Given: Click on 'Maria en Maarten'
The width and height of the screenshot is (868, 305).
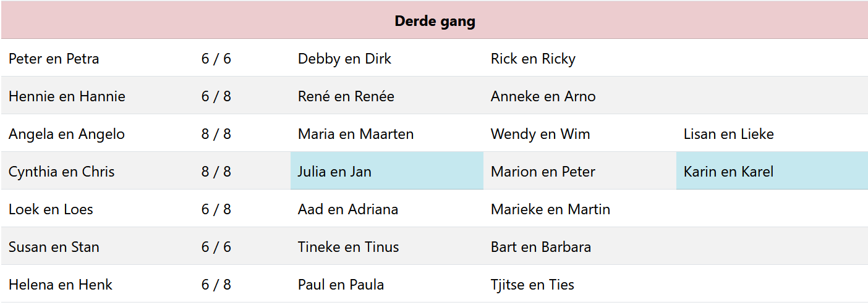Looking at the screenshot, I should pos(355,134).
